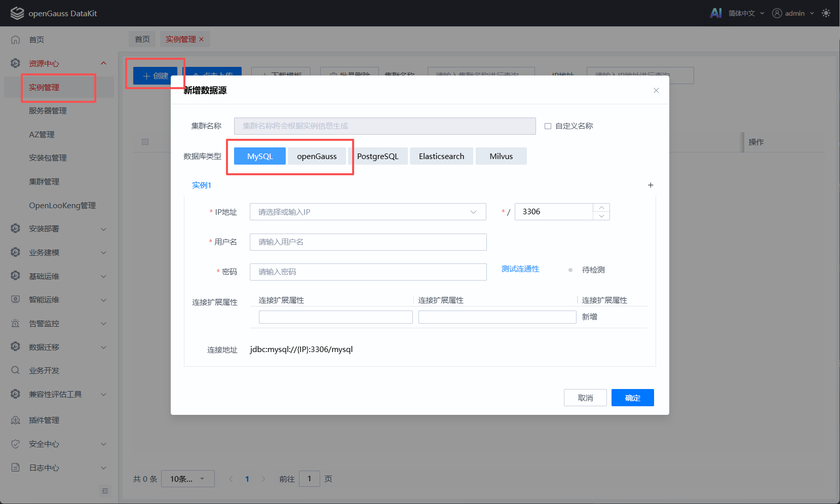Screen dimensions: 840x504
Task: Focus the 密码 input field
Action: (368, 272)
